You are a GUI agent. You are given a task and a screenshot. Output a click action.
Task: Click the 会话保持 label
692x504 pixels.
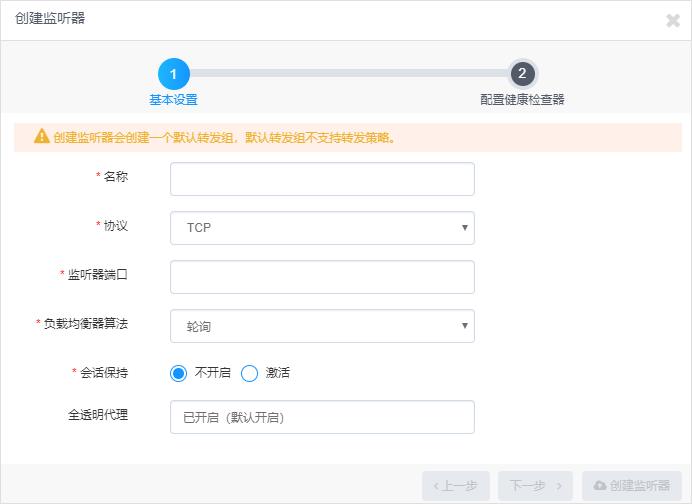(x=104, y=373)
